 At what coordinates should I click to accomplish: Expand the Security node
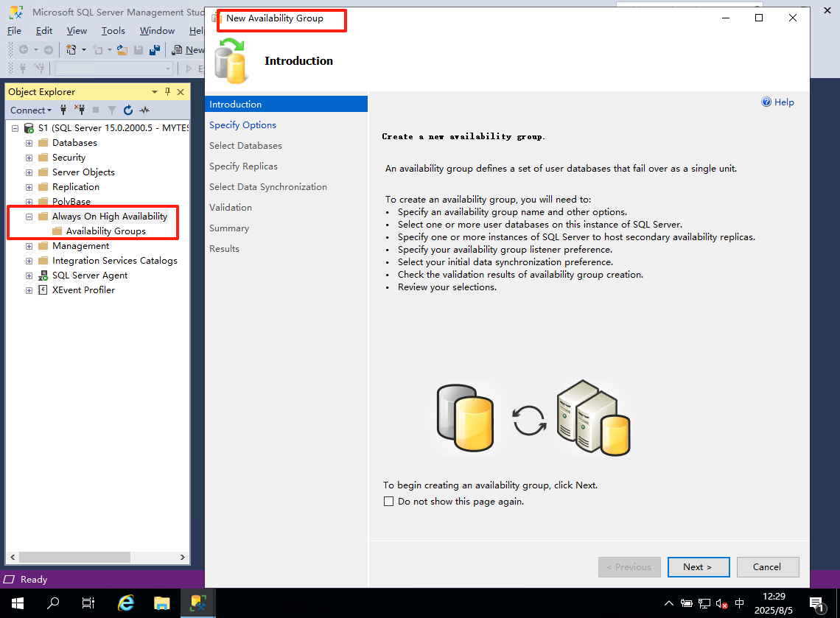pos(29,158)
